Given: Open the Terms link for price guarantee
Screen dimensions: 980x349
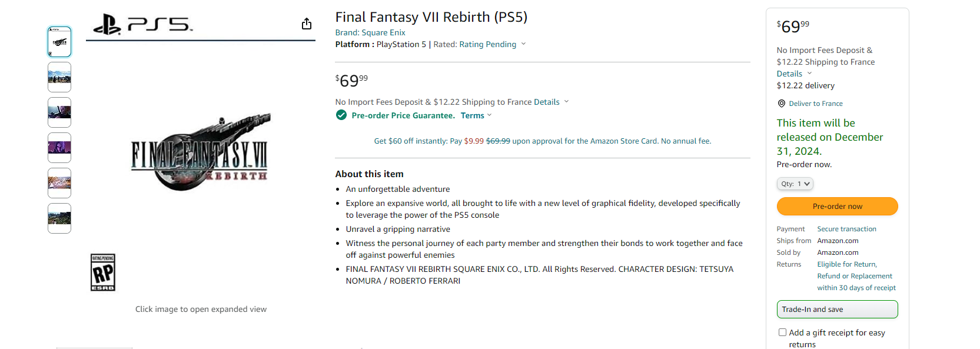Looking at the screenshot, I should pos(471,115).
